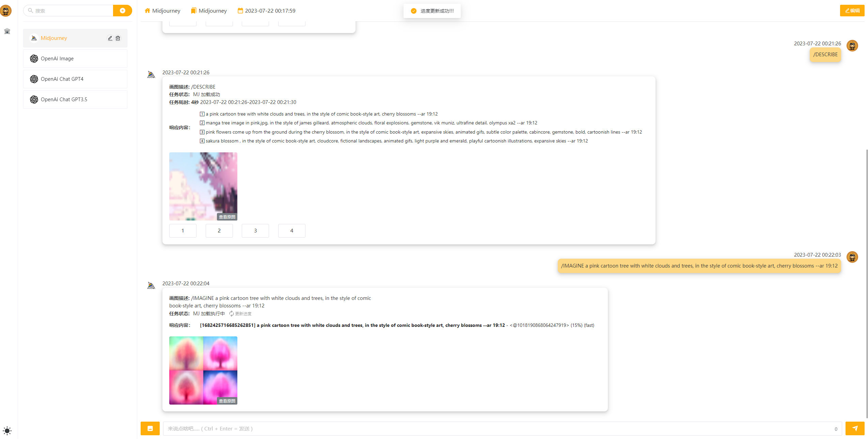This screenshot has width=868, height=439.
Task: Toggle light/dark theme sun icon
Action: pos(7,430)
